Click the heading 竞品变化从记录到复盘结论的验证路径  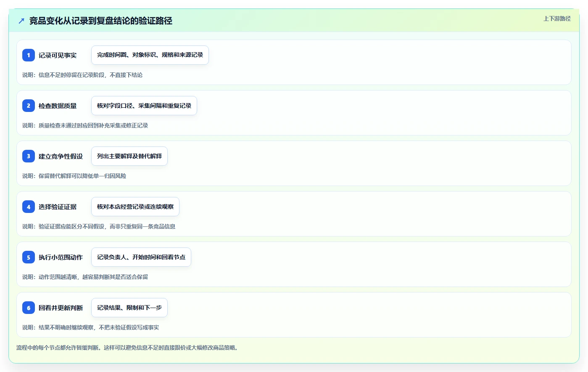coord(101,21)
